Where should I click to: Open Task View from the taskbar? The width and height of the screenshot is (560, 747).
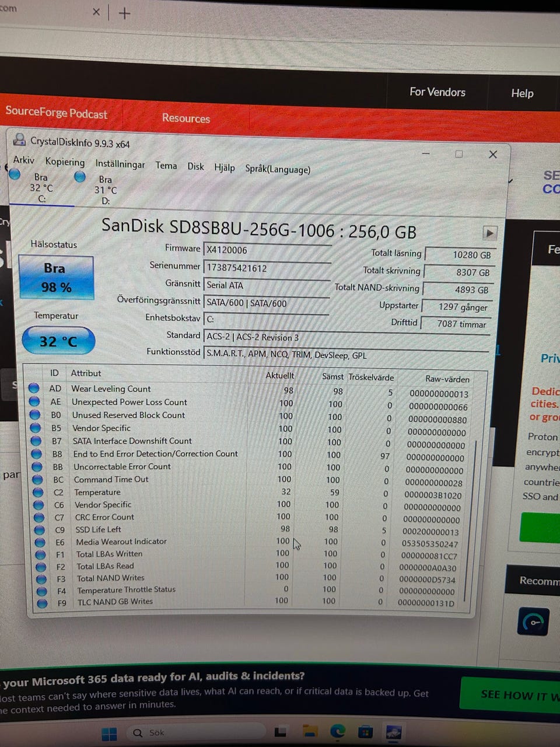(281, 732)
